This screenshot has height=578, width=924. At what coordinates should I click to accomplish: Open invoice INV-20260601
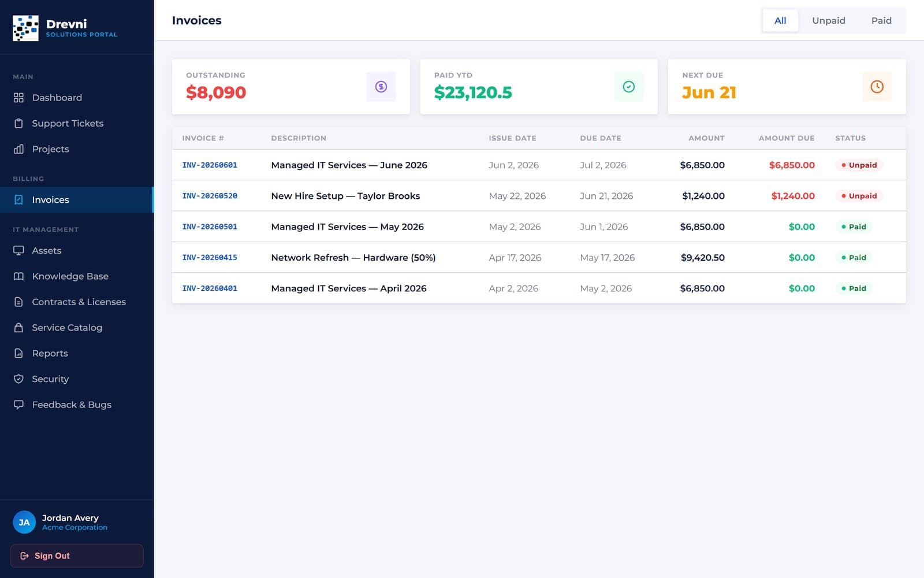pyautogui.click(x=210, y=165)
